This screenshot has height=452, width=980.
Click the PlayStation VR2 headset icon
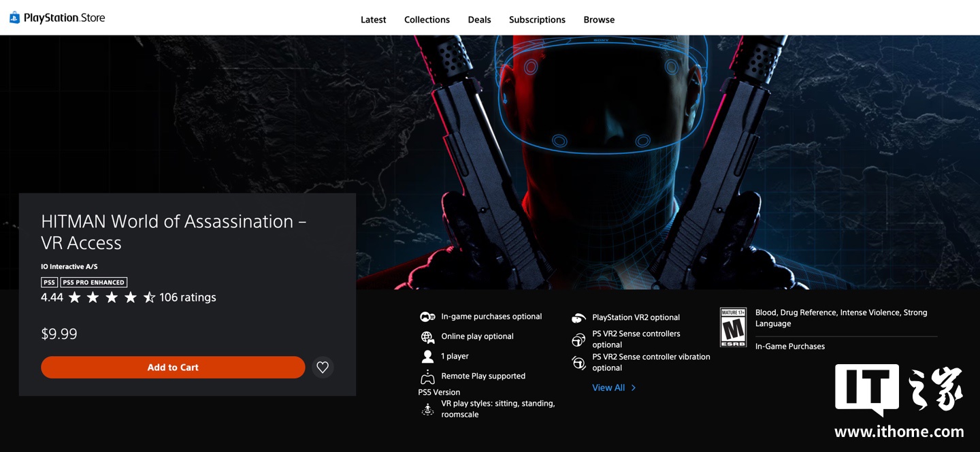[578, 318]
